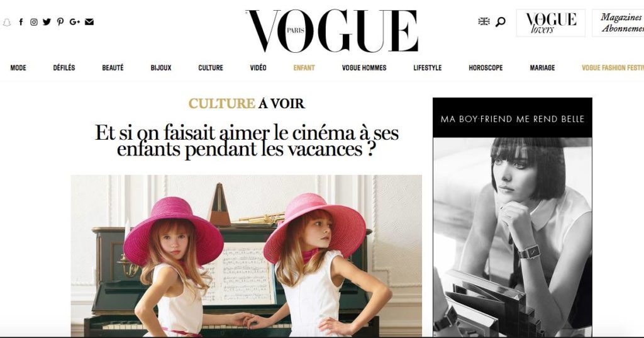Click the Facebook icon
This screenshot has height=338, width=644.
21,22
